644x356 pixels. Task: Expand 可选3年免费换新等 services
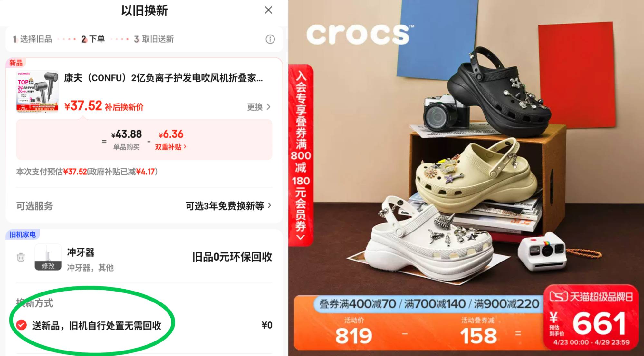(x=228, y=206)
